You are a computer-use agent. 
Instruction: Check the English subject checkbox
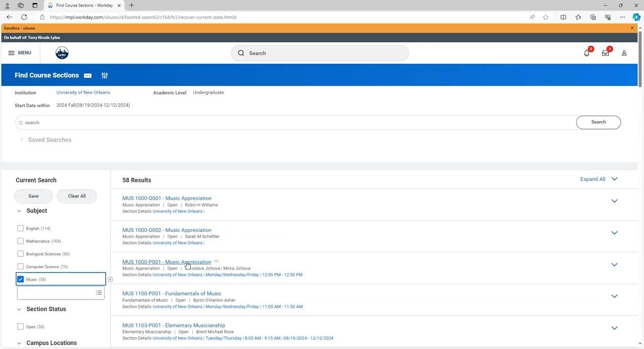pos(20,228)
